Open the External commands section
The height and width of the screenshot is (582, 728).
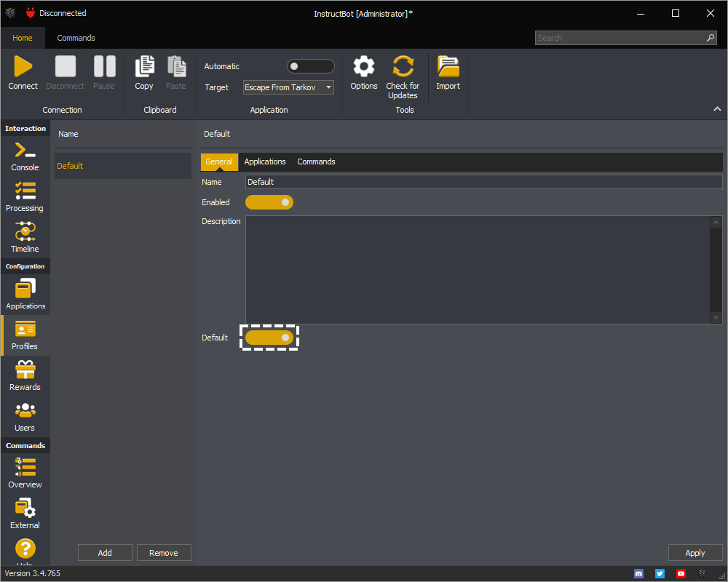click(x=25, y=514)
